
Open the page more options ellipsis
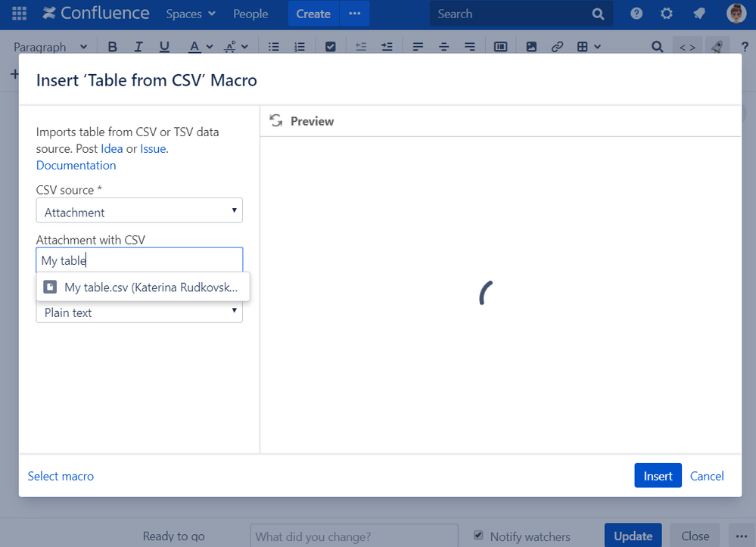(742, 536)
